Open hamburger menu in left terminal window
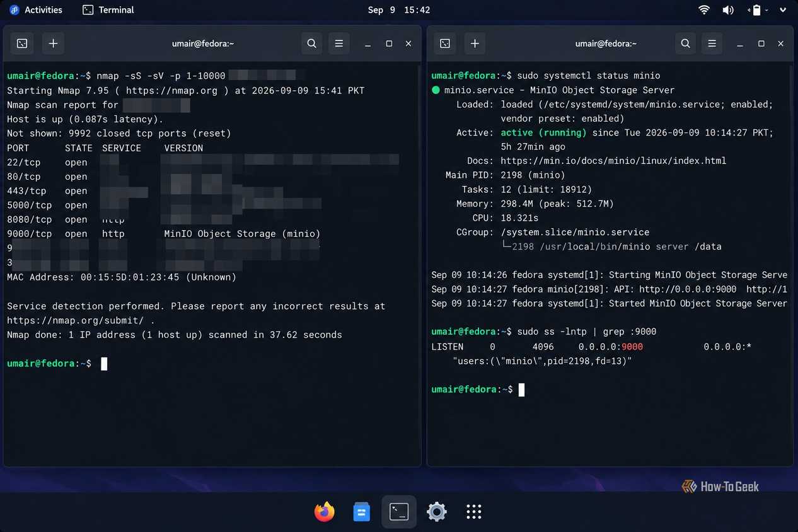 point(339,43)
